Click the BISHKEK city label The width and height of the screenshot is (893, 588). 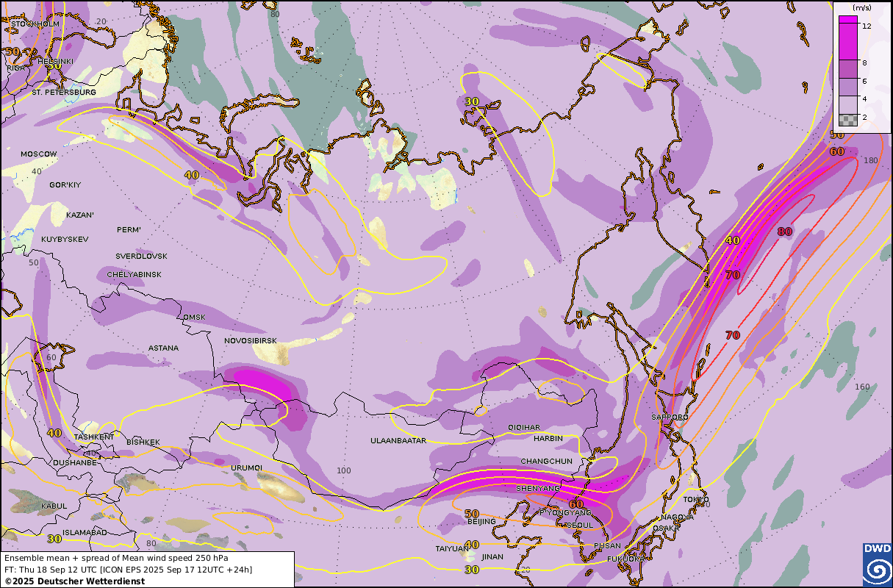(143, 442)
